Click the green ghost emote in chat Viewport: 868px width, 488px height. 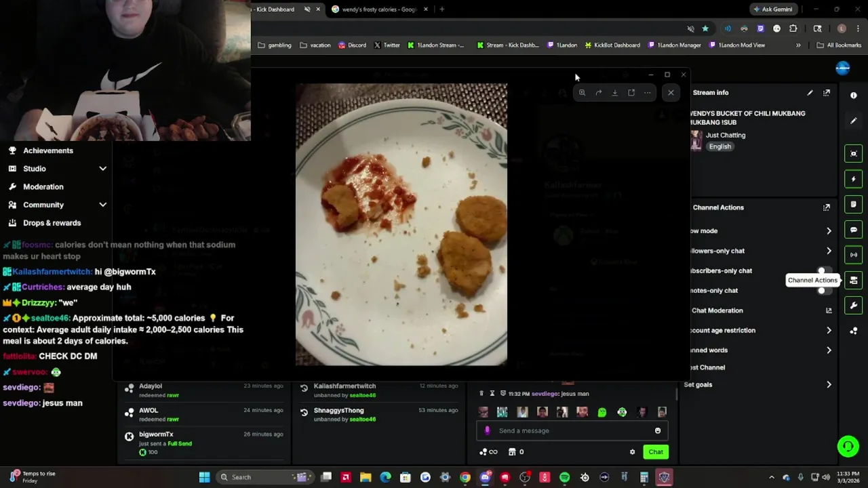pyautogui.click(x=602, y=412)
